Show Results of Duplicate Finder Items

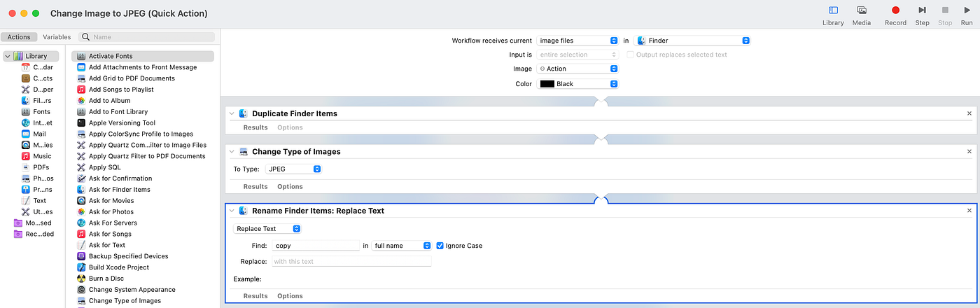pos(255,127)
